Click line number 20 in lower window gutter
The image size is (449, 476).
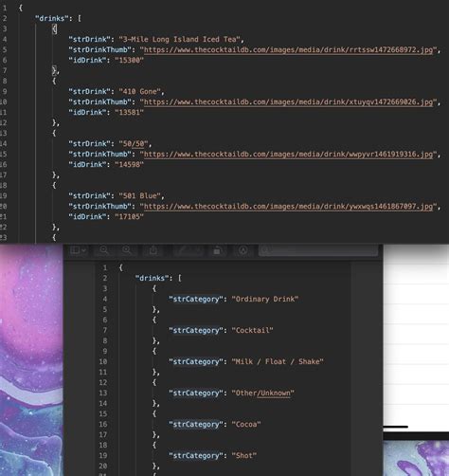pos(103,466)
